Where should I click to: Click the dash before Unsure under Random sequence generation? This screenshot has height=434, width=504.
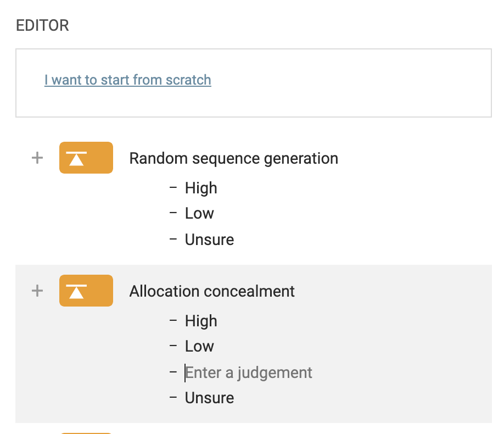[x=173, y=240]
